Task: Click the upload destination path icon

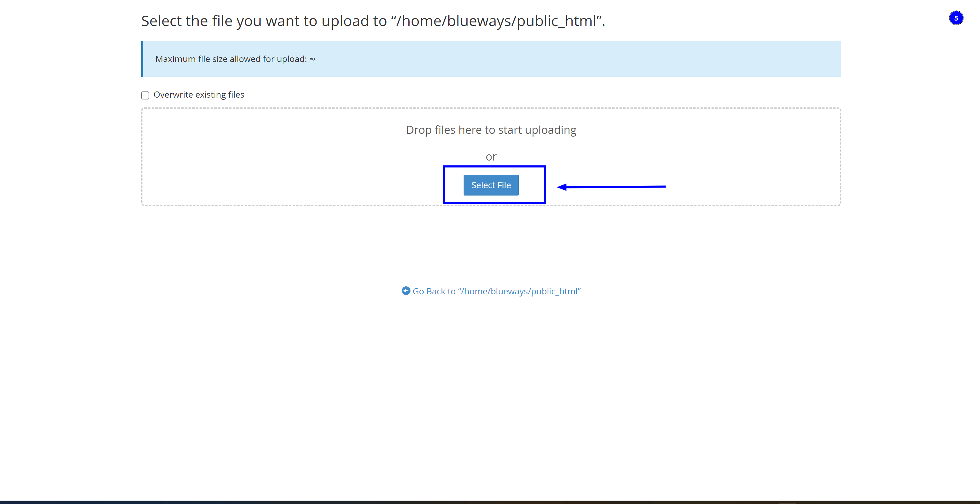Action: coord(406,291)
